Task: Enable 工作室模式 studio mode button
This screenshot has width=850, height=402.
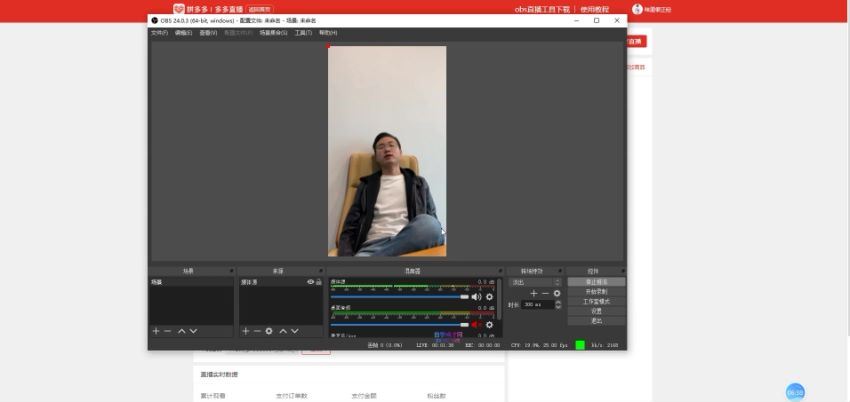Action: click(596, 302)
